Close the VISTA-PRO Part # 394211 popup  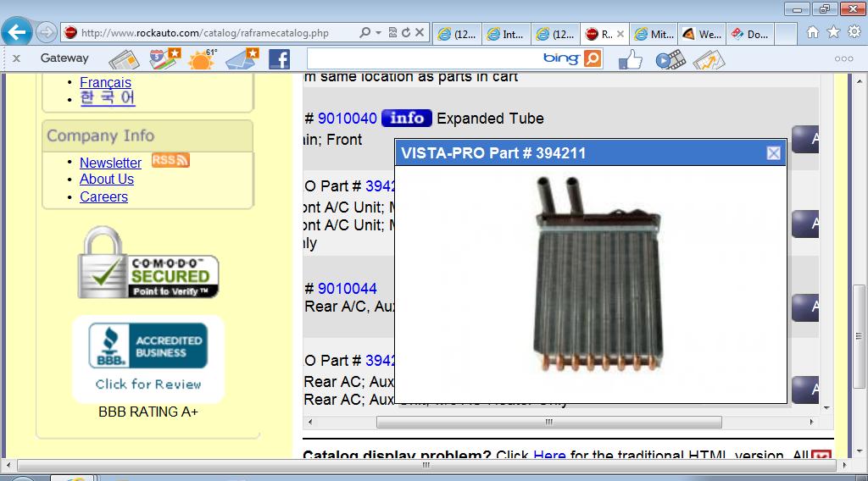point(773,153)
